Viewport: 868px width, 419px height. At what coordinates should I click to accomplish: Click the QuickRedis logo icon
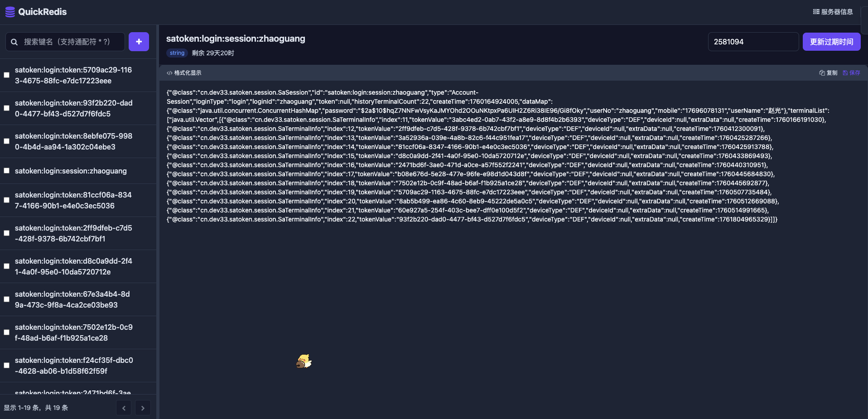coord(10,12)
